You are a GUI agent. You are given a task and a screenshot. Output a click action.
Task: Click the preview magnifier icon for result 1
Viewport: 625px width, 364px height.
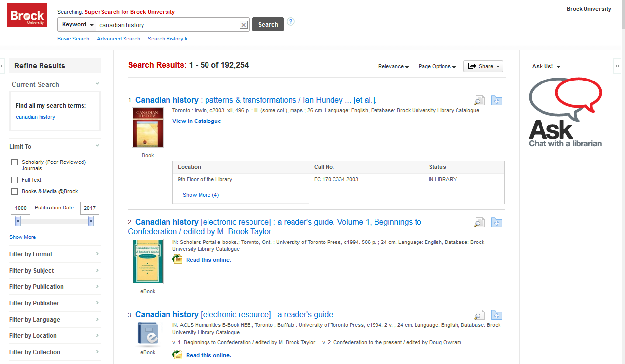click(x=479, y=101)
